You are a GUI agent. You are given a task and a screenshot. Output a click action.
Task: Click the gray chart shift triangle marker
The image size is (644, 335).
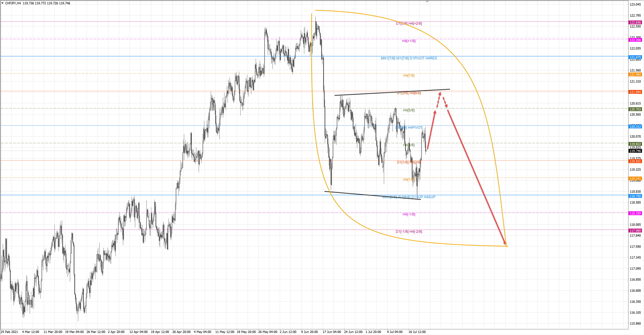click(427, 1)
